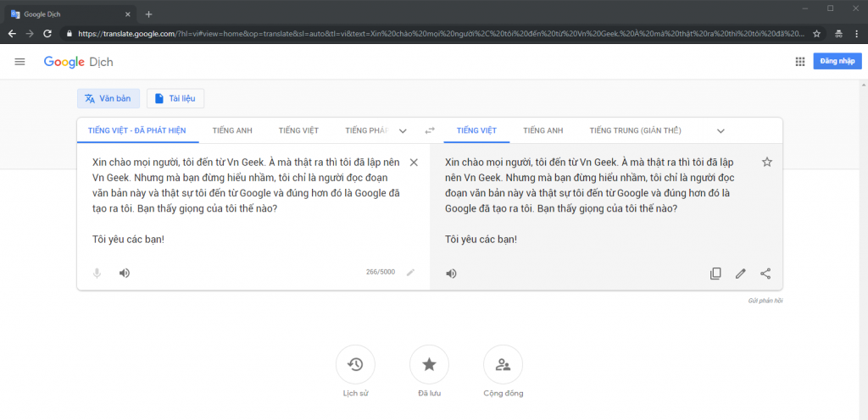The image size is (868, 420).
Task: Save translation with the star icon
Action: [x=766, y=162]
